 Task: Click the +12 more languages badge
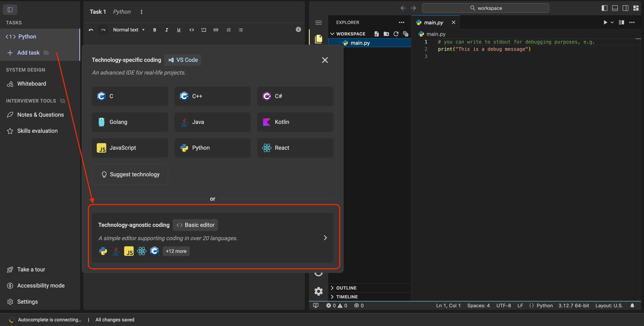176,251
